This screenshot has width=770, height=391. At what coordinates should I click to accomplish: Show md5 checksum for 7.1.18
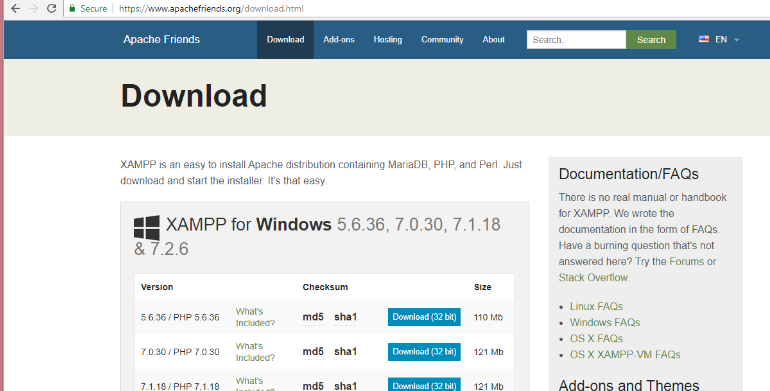[313, 386]
